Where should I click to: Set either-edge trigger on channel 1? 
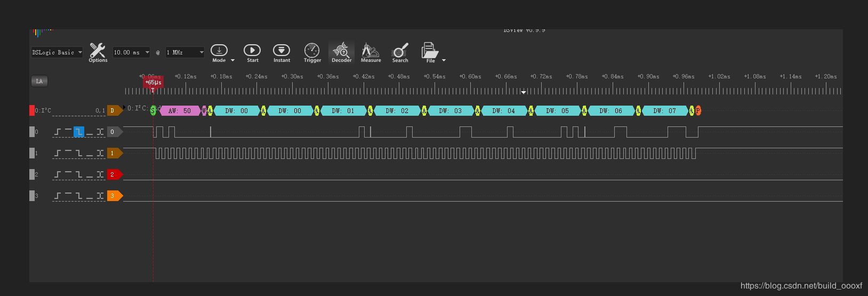click(100, 153)
